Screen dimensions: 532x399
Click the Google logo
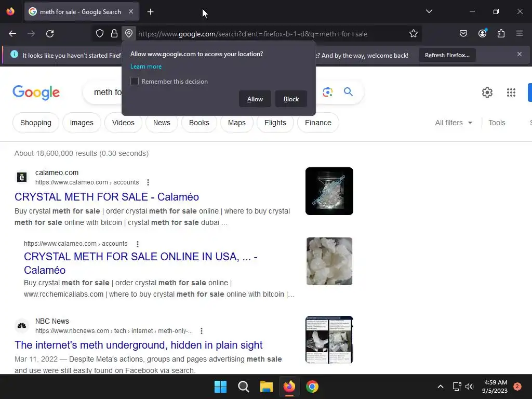(36, 92)
